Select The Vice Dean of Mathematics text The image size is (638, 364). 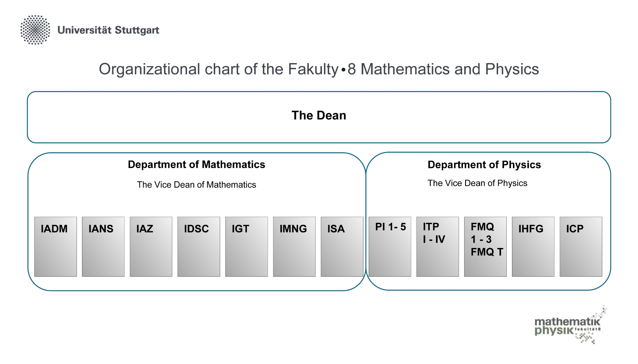coord(197,185)
